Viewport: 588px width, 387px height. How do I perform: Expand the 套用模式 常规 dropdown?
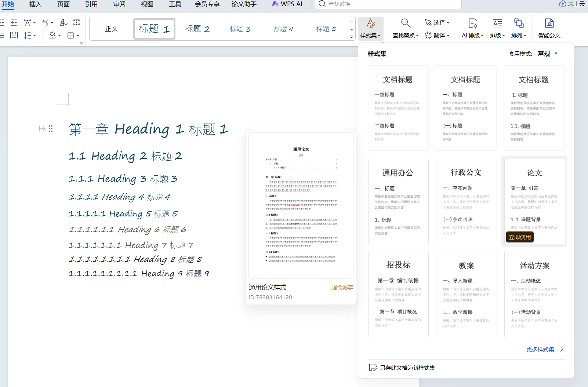tap(556, 54)
